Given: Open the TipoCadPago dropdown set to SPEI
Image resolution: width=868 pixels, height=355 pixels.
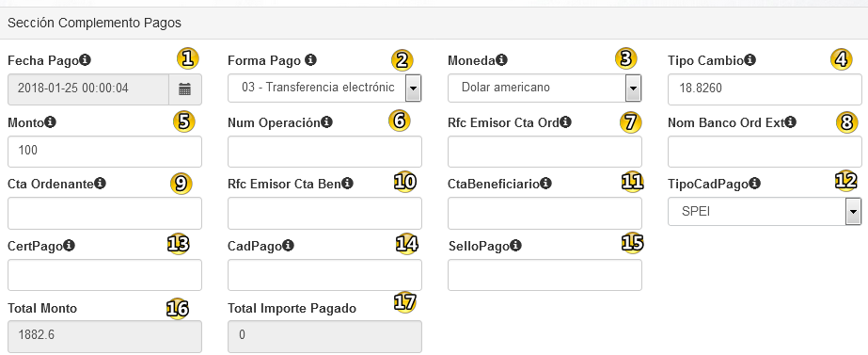Looking at the screenshot, I should tap(765, 211).
